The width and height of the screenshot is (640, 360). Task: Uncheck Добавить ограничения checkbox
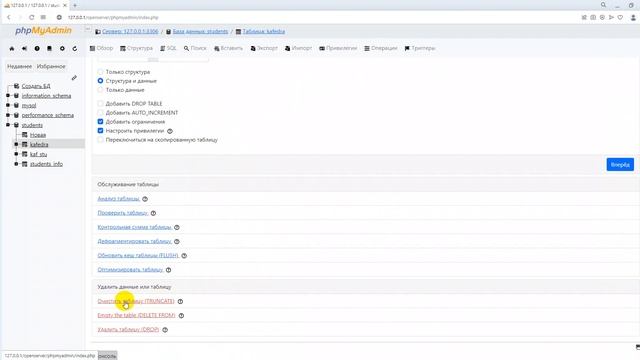pyautogui.click(x=100, y=122)
